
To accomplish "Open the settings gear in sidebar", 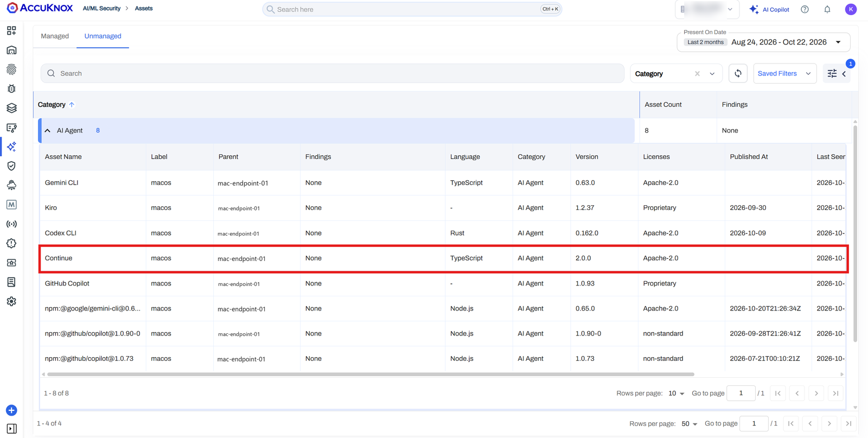I will [x=11, y=301].
